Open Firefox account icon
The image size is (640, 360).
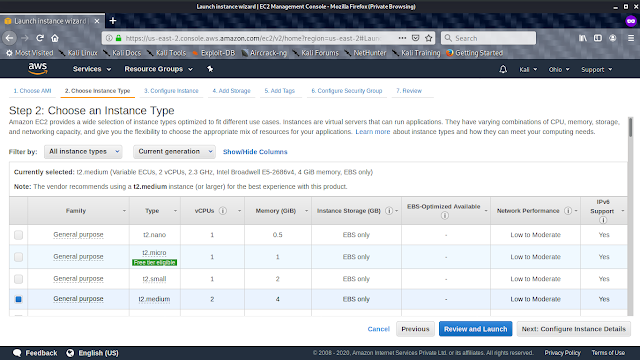click(x=613, y=38)
